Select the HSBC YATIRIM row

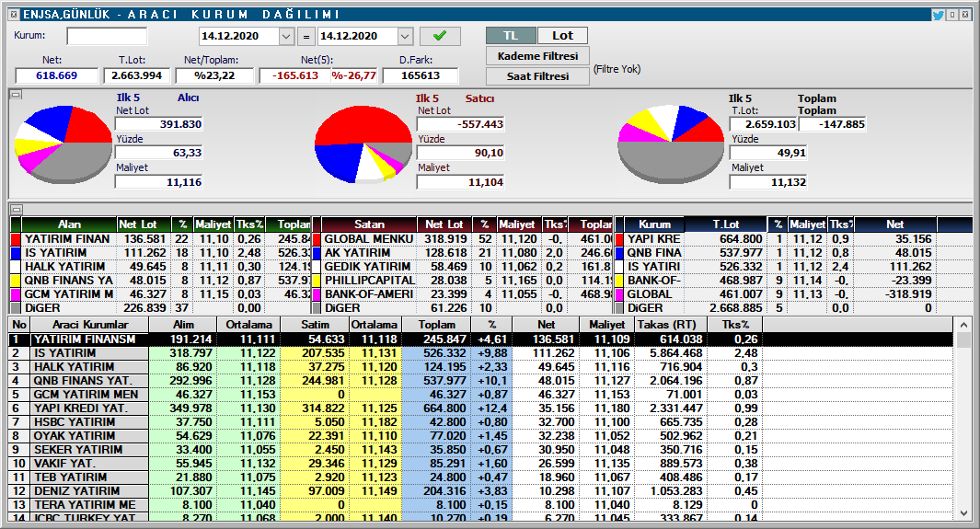click(481, 421)
